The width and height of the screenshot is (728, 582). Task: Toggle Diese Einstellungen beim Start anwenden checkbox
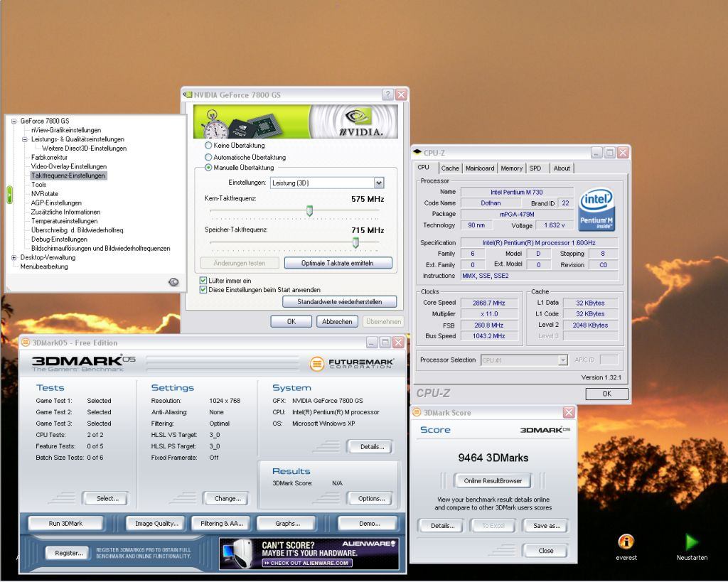[203, 290]
